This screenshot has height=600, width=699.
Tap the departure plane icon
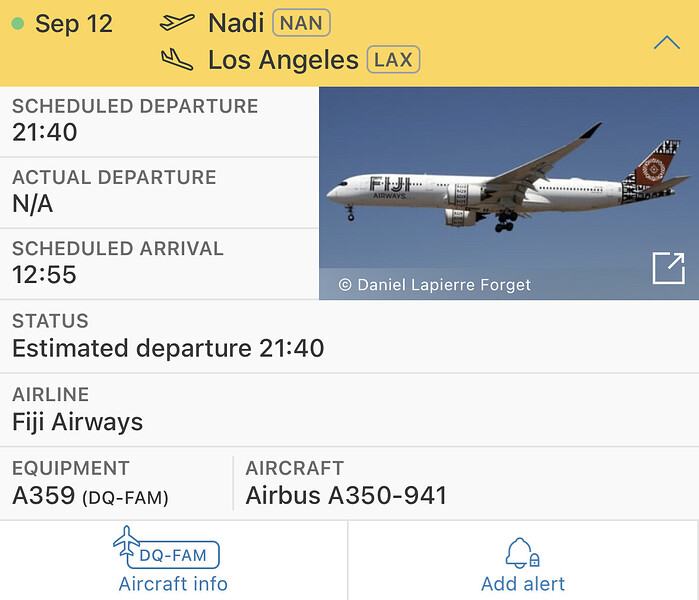tap(177, 22)
